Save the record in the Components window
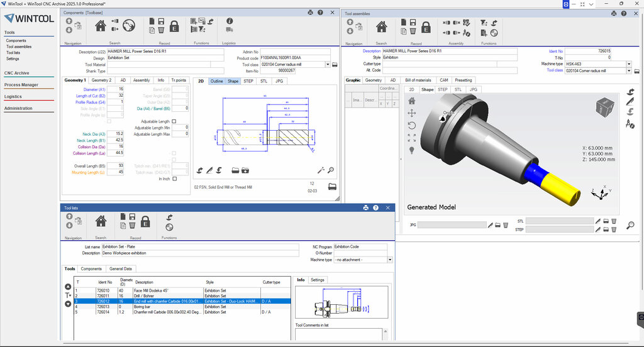This screenshot has height=347, width=644. 161,21
